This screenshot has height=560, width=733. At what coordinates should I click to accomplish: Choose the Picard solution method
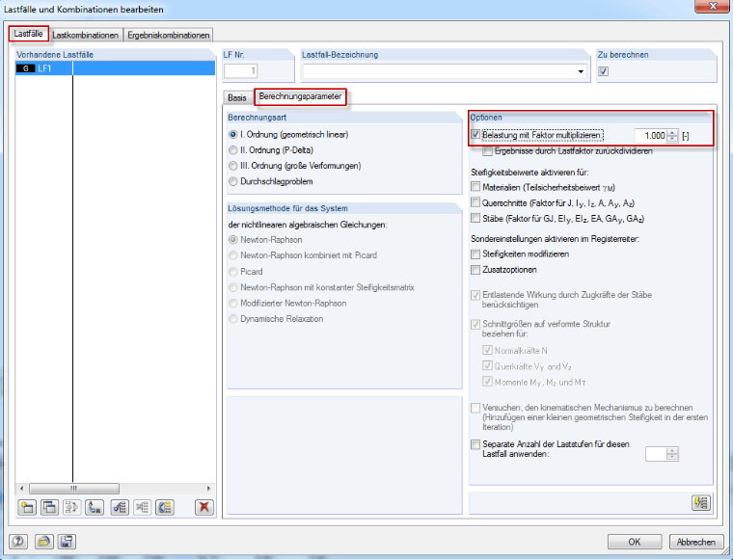click(232, 272)
